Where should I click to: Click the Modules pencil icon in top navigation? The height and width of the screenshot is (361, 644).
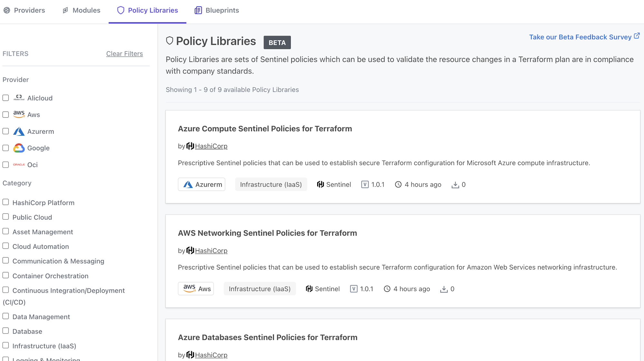pyautogui.click(x=65, y=10)
